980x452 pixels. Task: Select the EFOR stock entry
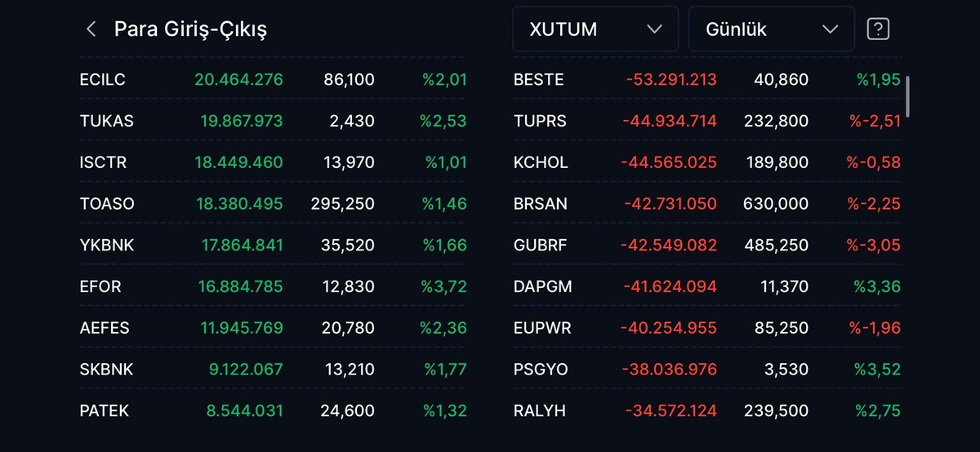point(274,286)
